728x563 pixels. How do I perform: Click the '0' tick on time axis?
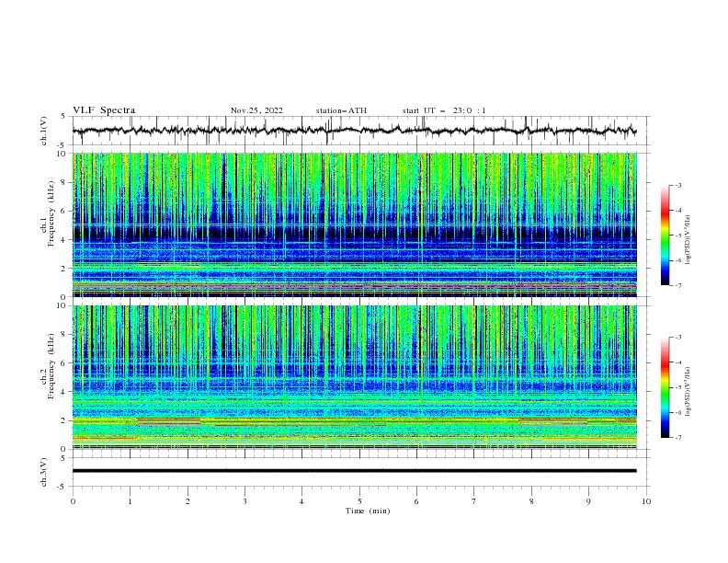(73, 501)
